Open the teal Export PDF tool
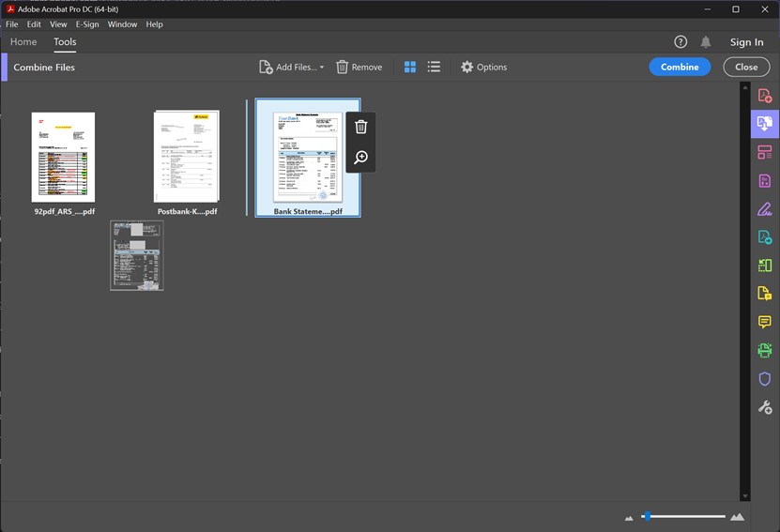The height and width of the screenshot is (532, 780). point(765,237)
